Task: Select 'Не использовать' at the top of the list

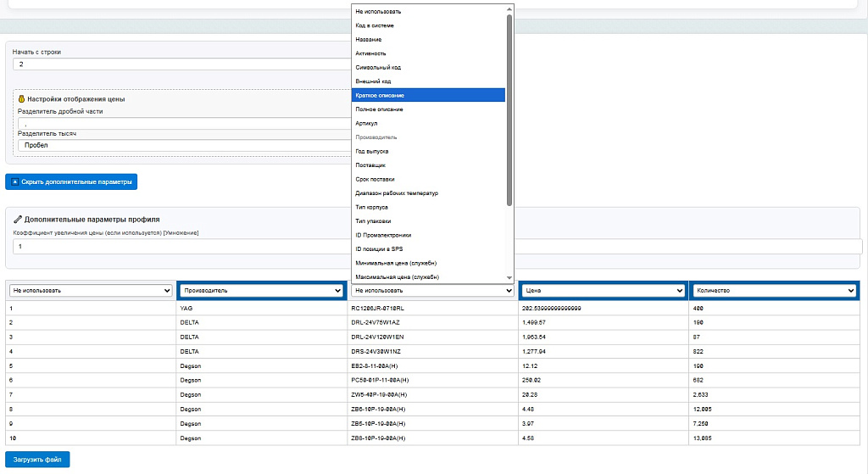Action: pyautogui.click(x=428, y=11)
